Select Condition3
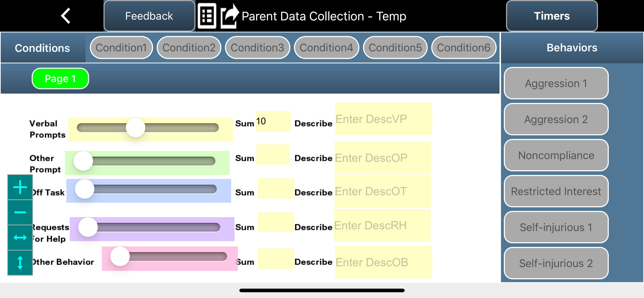 point(258,48)
